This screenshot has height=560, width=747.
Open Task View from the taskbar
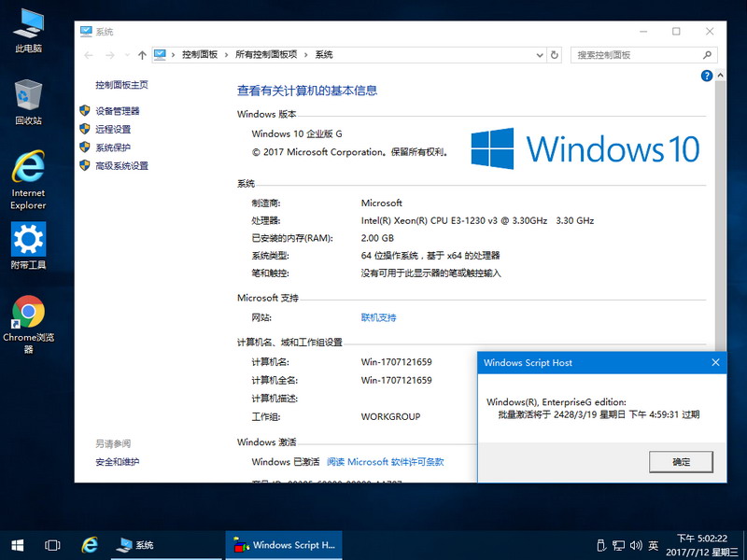tap(52, 545)
